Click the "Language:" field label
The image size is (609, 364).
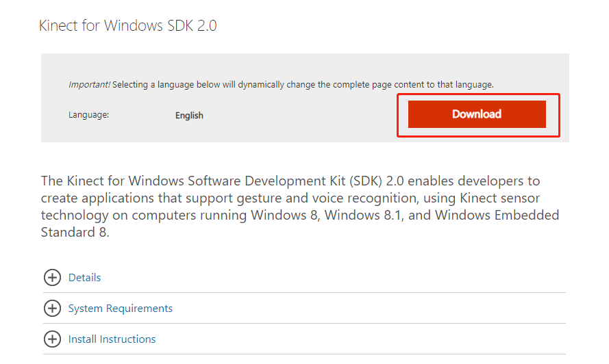[x=88, y=115]
